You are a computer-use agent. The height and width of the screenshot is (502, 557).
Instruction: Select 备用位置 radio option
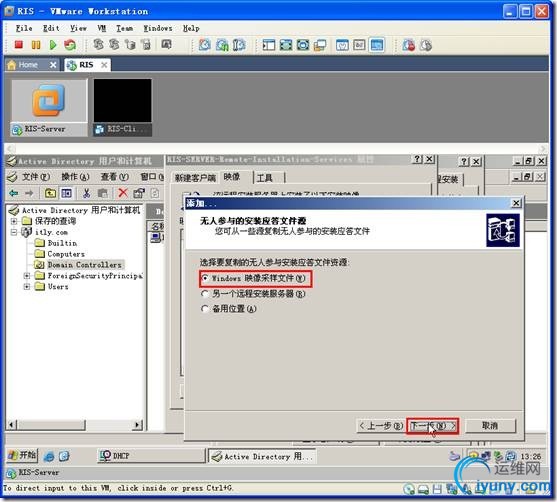(x=205, y=309)
